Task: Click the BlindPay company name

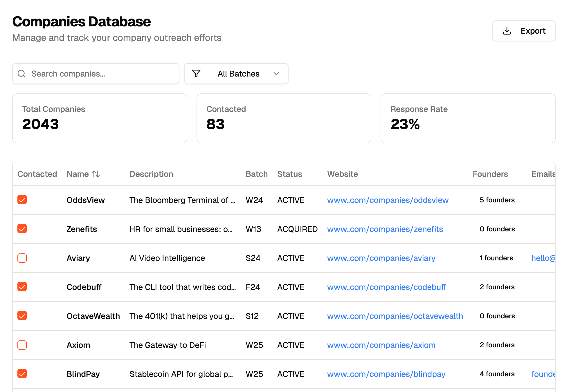Action: (83, 374)
